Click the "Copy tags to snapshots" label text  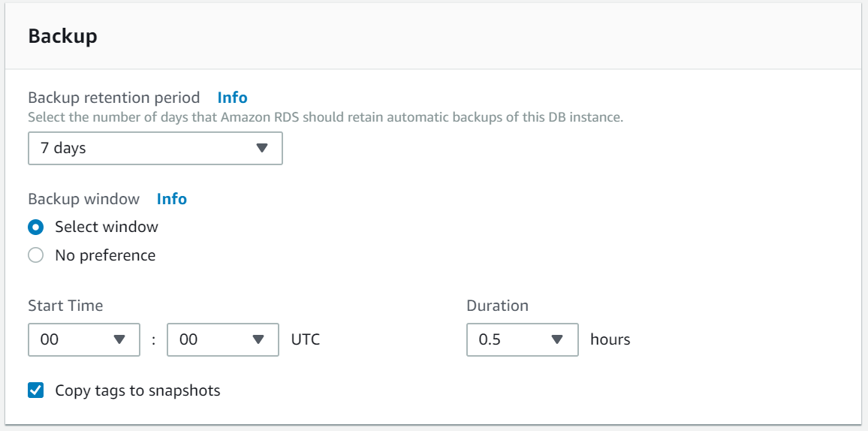tap(137, 390)
